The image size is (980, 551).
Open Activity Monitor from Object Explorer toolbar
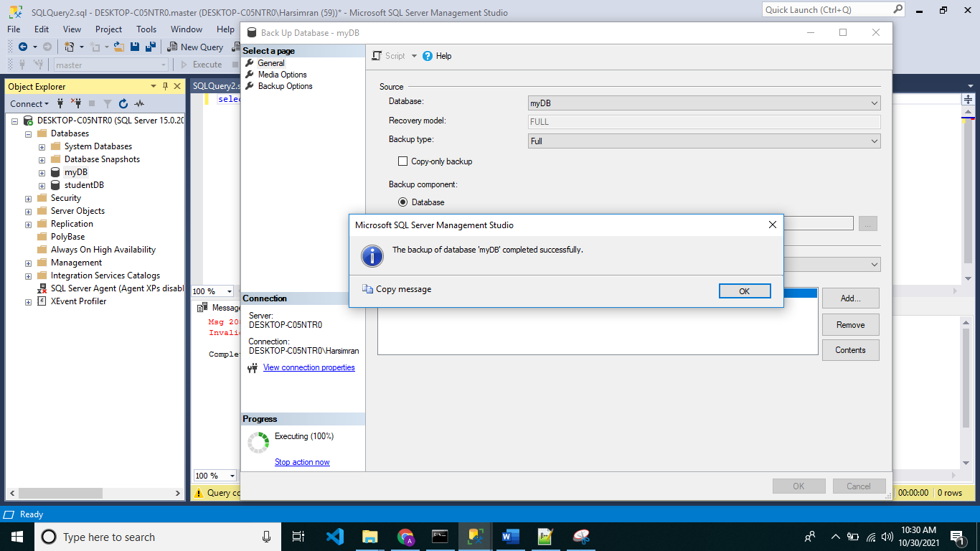(139, 103)
